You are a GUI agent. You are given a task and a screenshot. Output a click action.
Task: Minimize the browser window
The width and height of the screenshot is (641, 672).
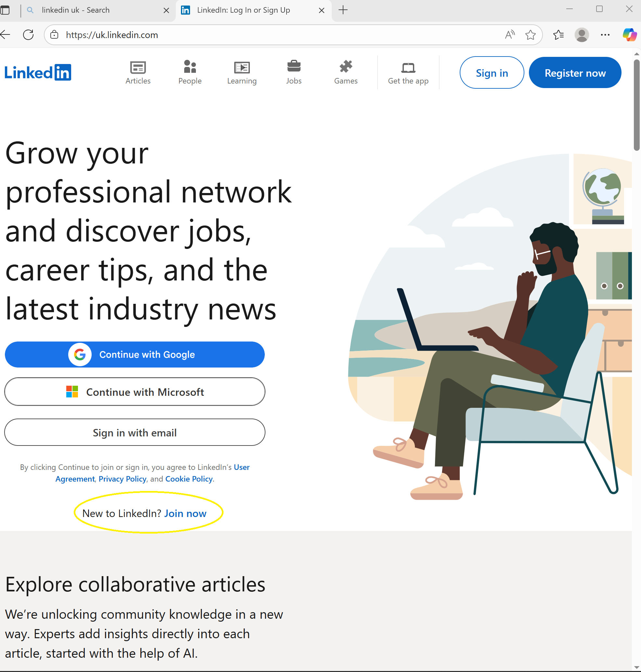tap(569, 9)
